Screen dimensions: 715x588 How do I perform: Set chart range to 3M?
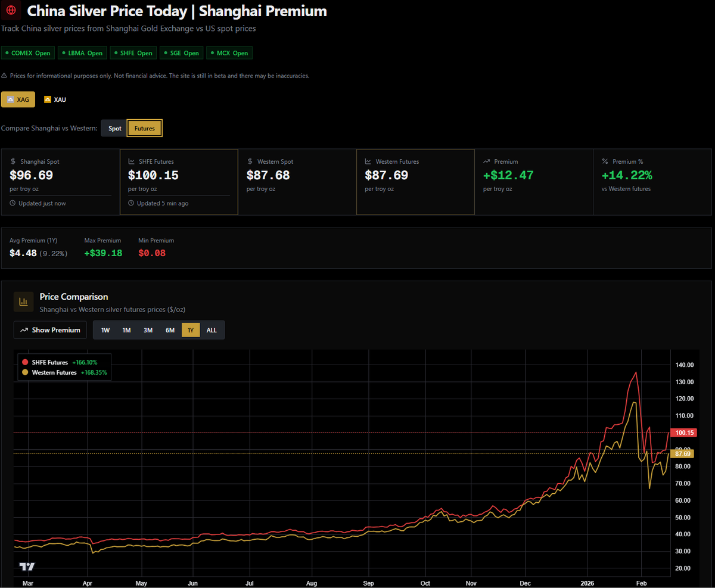click(x=148, y=330)
